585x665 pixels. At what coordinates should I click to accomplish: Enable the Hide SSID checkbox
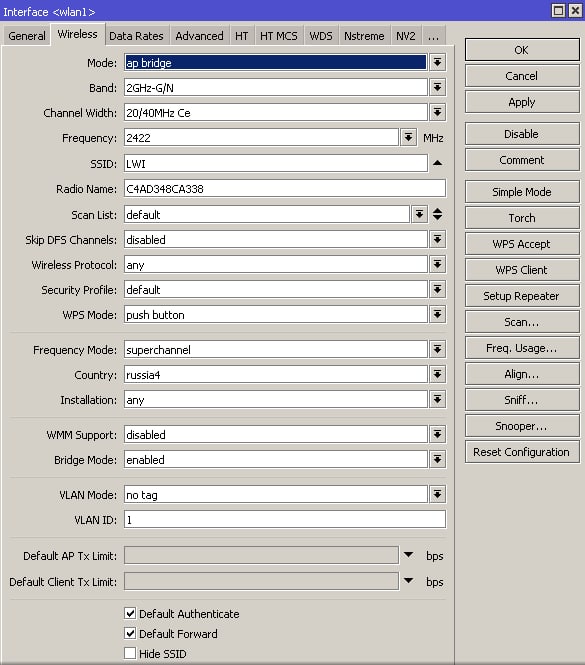pos(130,653)
